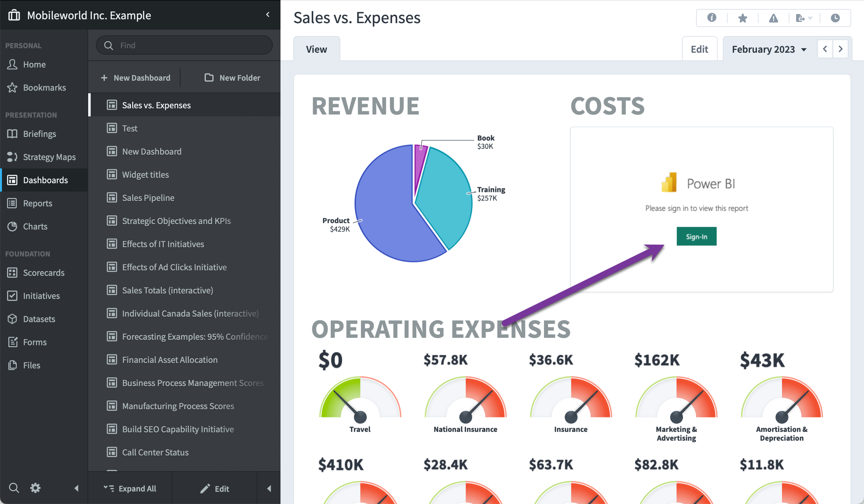Open the Reports section

click(x=44, y=203)
